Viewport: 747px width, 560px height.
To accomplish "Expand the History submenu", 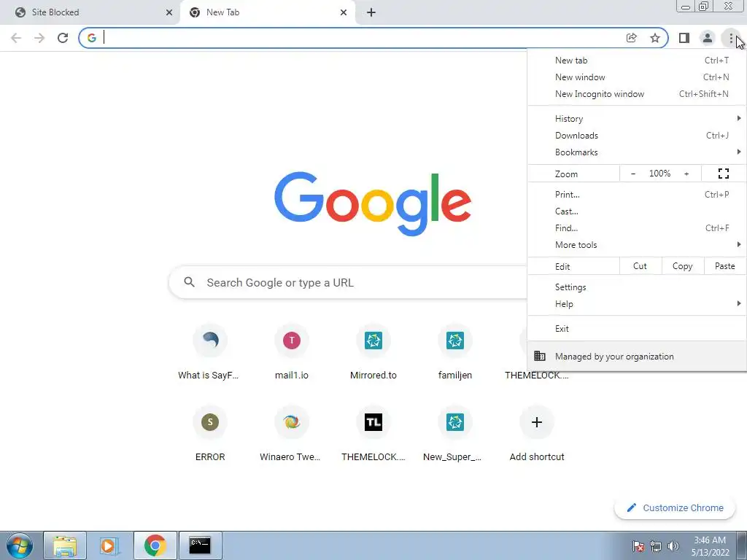I will click(x=637, y=119).
